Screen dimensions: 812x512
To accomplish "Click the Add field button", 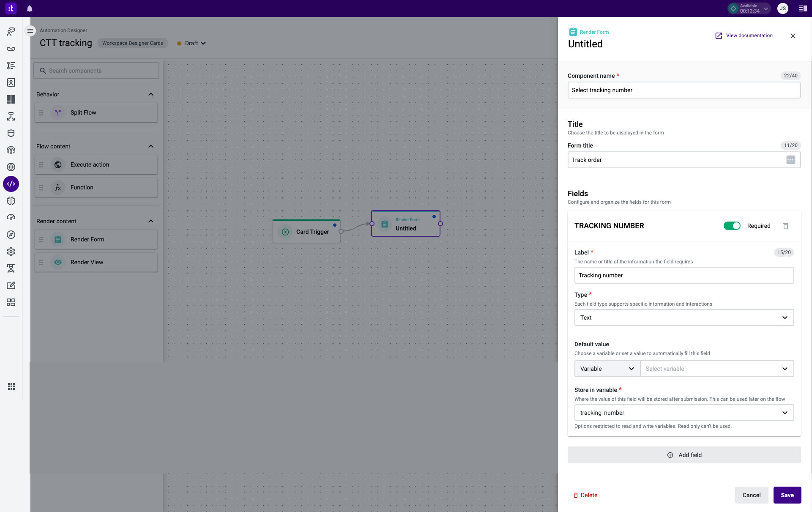I will tap(684, 455).
